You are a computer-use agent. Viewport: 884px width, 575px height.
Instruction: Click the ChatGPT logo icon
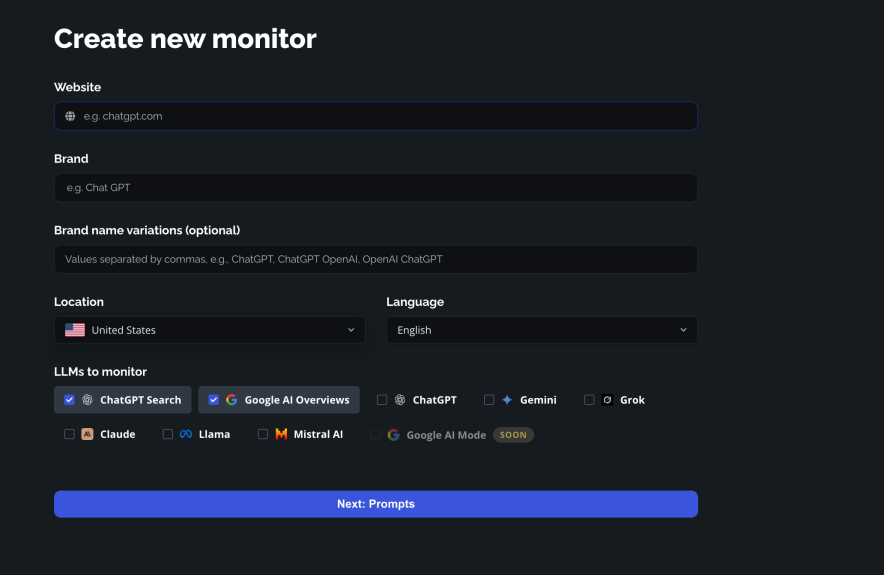coord(400,400)
